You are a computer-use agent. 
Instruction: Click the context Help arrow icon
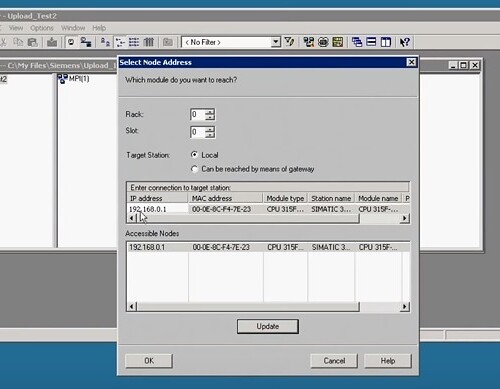(x=405, y=42)
